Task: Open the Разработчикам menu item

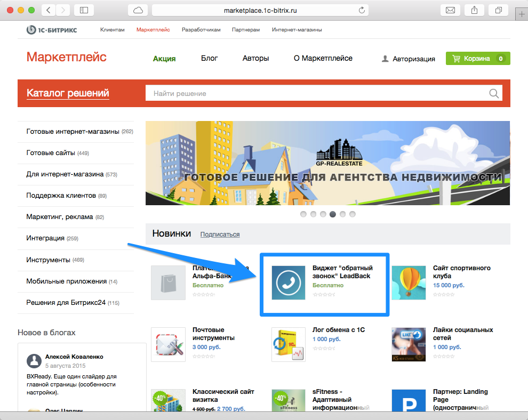Action: pyautogui.click(x=201, y=30)
